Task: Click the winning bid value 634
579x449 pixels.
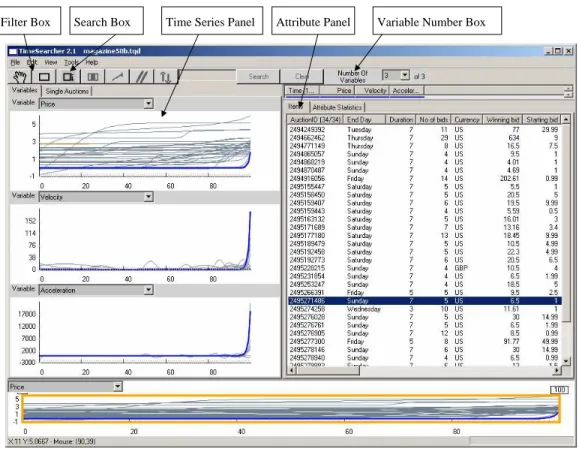Action: (514, 138)
